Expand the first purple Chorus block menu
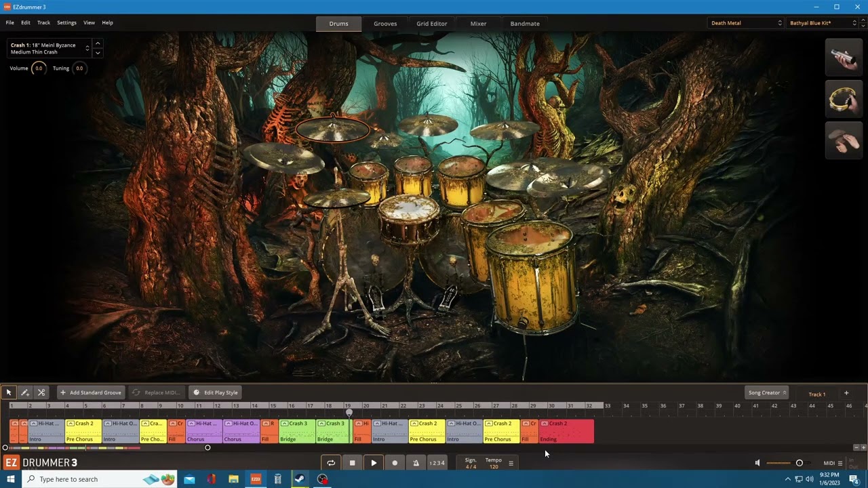 [x=191, y=424]
